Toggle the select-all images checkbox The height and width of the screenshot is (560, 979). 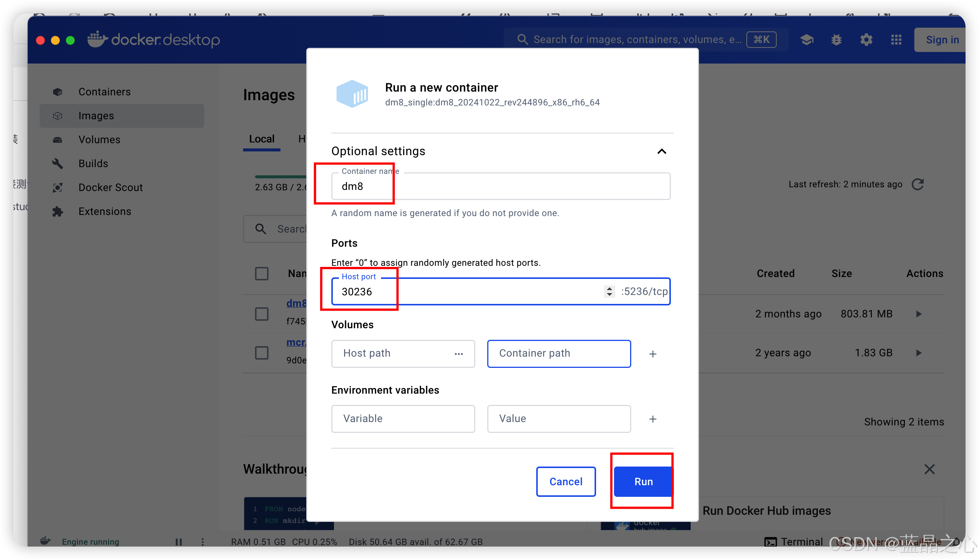point(262,274)
